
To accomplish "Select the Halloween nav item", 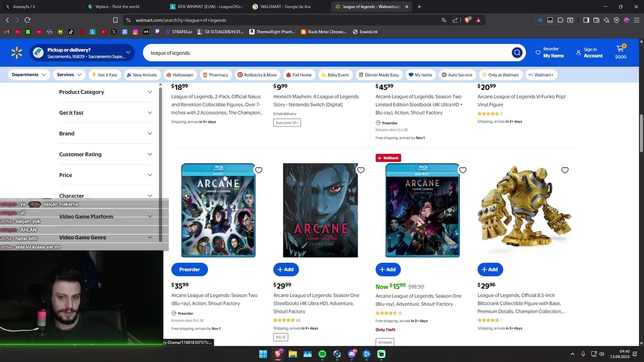I will click(180, 75).
